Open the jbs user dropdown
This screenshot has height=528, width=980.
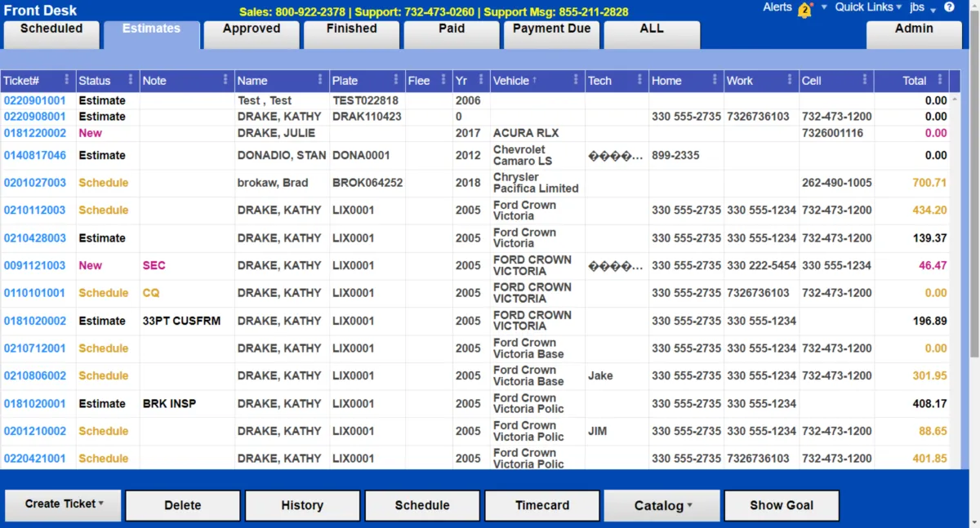922,7
